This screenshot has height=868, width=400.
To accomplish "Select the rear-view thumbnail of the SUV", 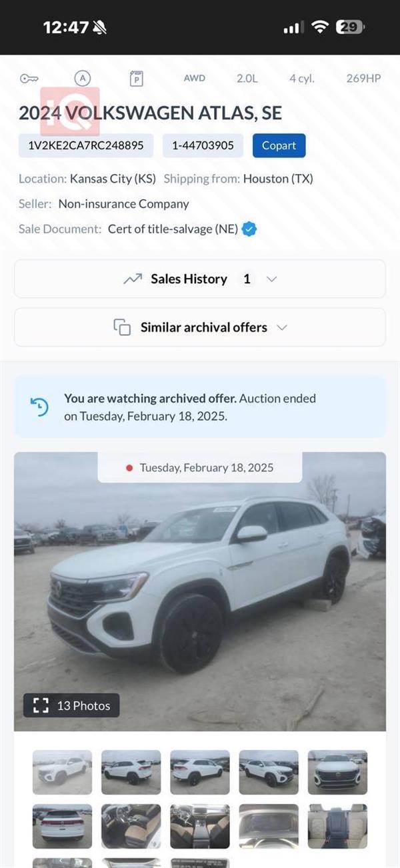I will (62, 826).
